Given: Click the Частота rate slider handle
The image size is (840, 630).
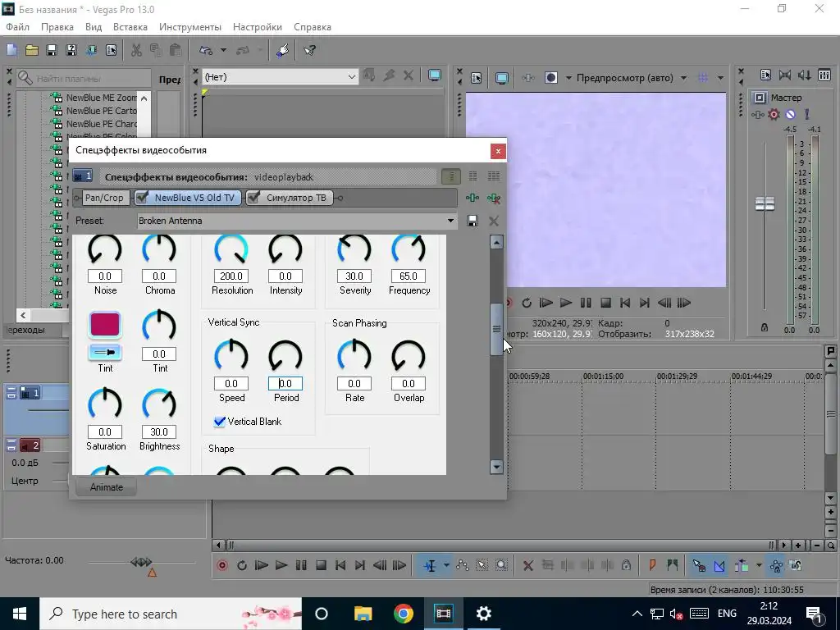Looking at the screenshot, I should (141, 562).
